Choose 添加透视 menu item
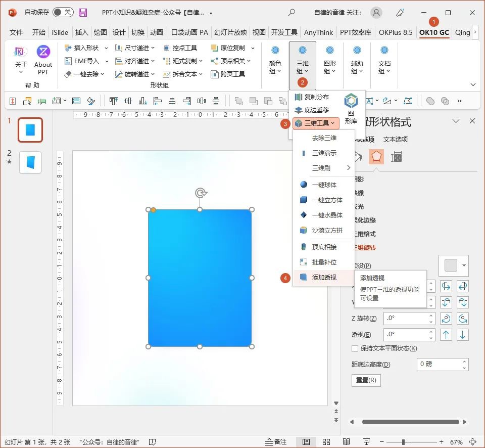Image resolution: width=485 pixels, height=448 pixels. [x=323, y=277]
